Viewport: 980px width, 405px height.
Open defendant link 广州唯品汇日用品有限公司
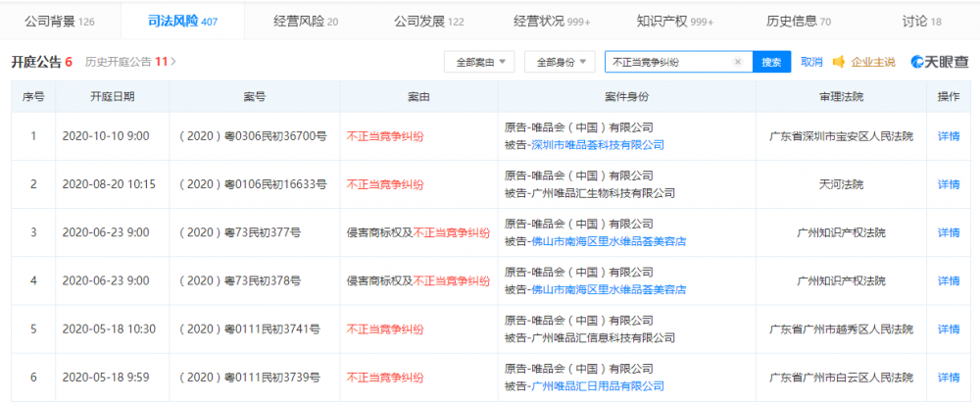point(598,386)
